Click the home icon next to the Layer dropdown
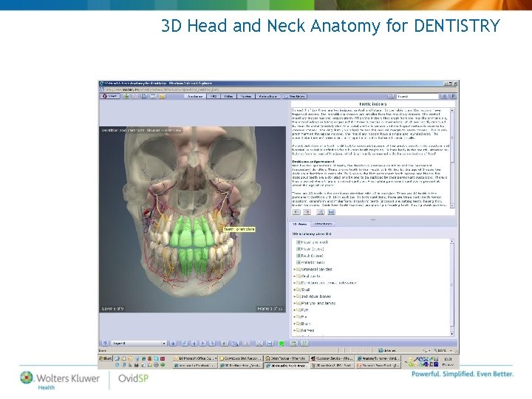Screen dimensions: 532x399 click(x=173, y=344)
